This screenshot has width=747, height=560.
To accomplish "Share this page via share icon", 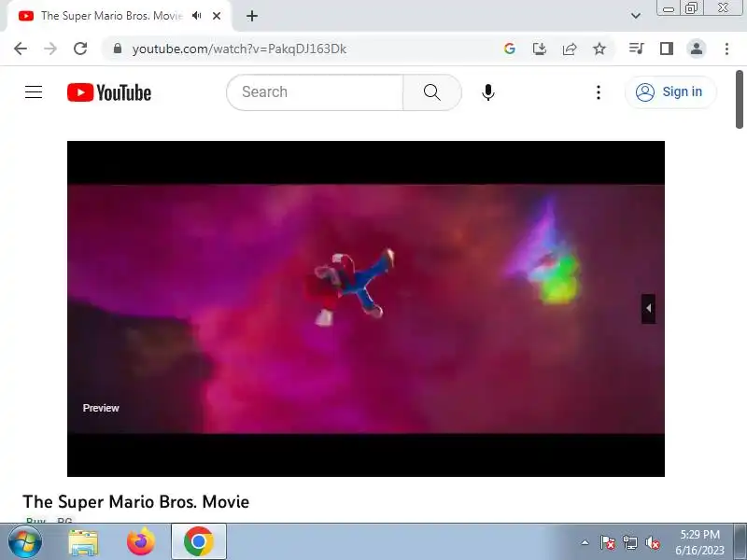I will tap(570, 49).
